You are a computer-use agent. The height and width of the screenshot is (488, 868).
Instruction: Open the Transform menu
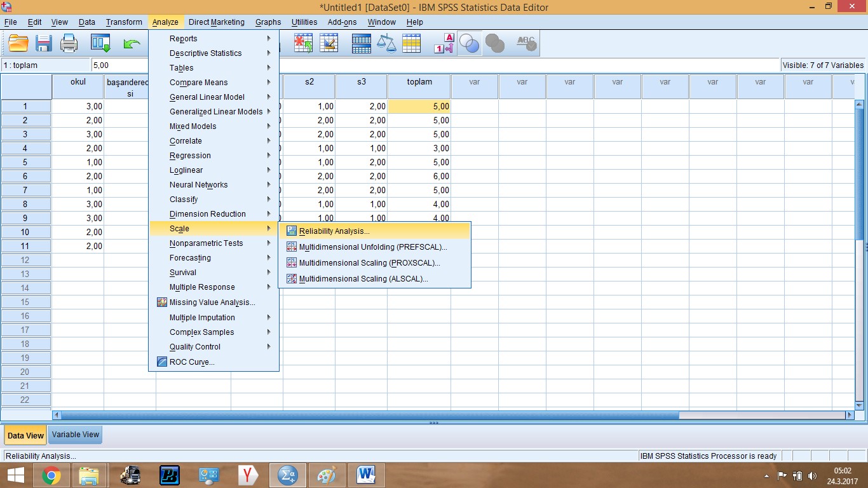point(124,22)
